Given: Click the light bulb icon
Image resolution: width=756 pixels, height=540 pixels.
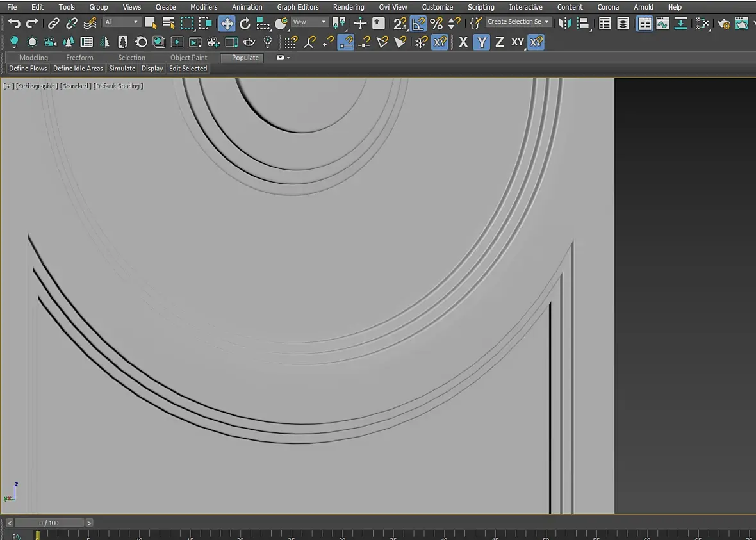Looking at the screenshot, I should coord(14,42).
